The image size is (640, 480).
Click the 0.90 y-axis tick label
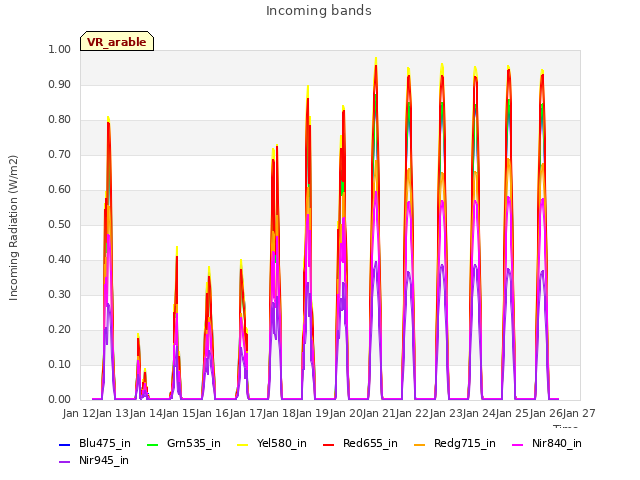point(60,84)
